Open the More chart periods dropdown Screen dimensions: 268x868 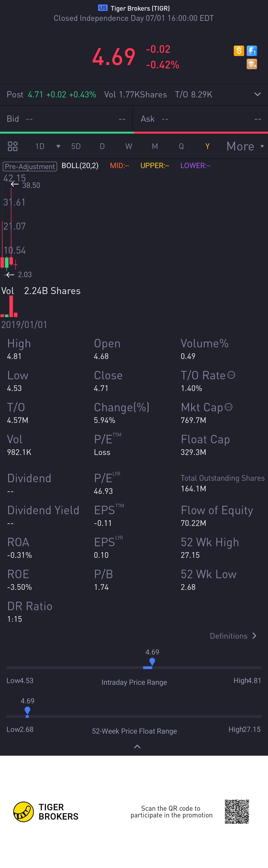coord(245,146)
